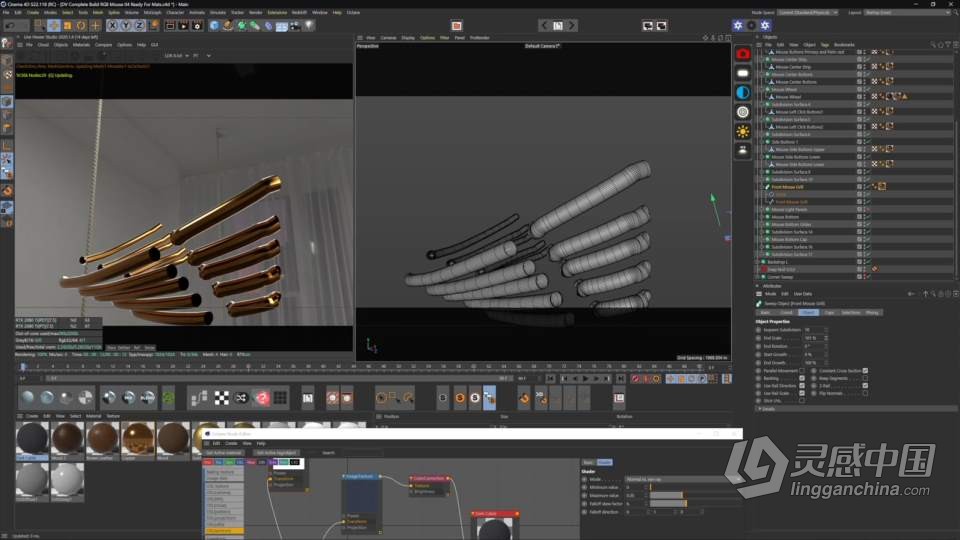Click the Play forward button on timeline
The image size is (960, 540).
click(585, 379)
